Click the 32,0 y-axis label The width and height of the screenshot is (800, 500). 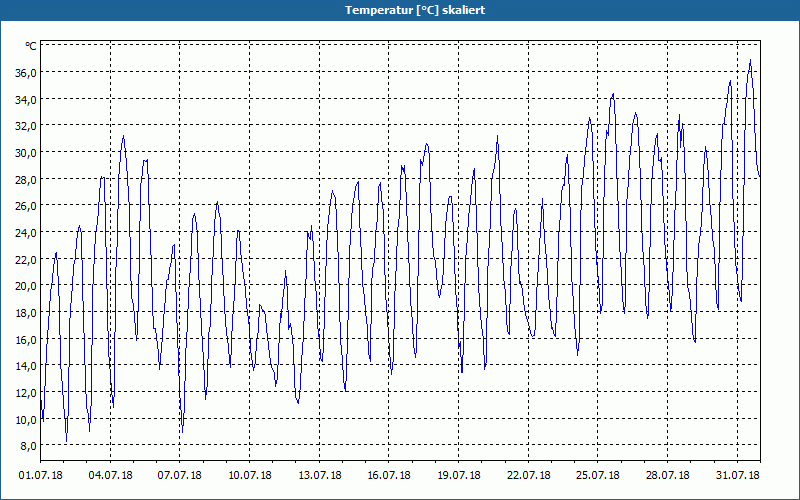click(26, 126)
